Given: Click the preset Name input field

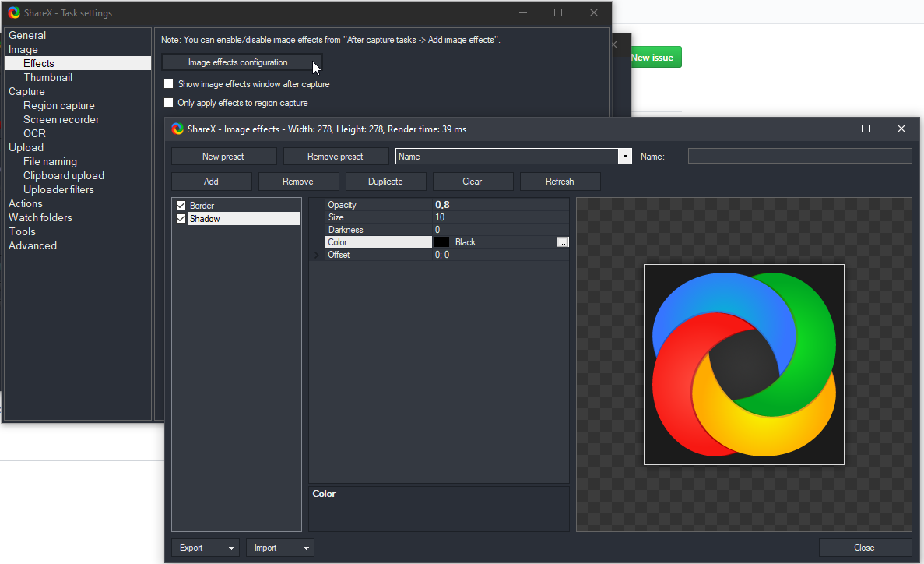Looking at the screenshot, I should [x=799, y=156].
